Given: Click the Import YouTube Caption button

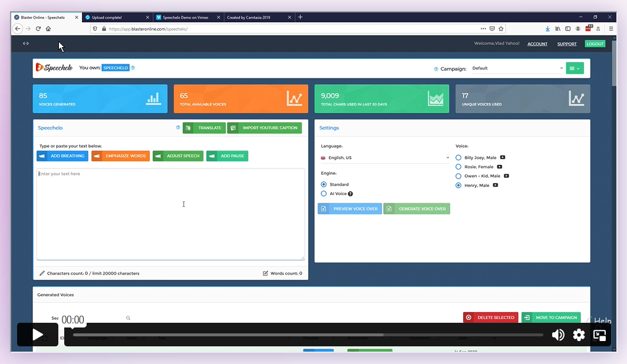Looking at the screenshot, I should point(265,128).
